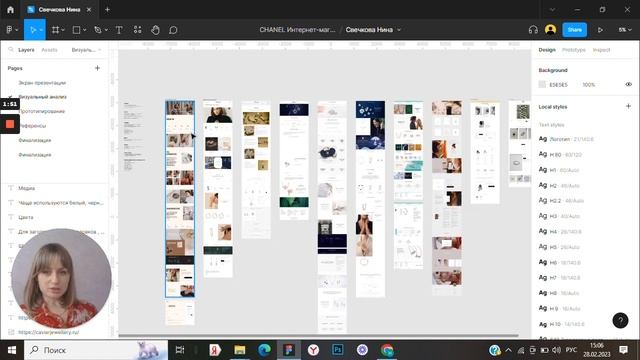Select the H1 text style
Screen dimensions: 640x360
tap(559, 170)
